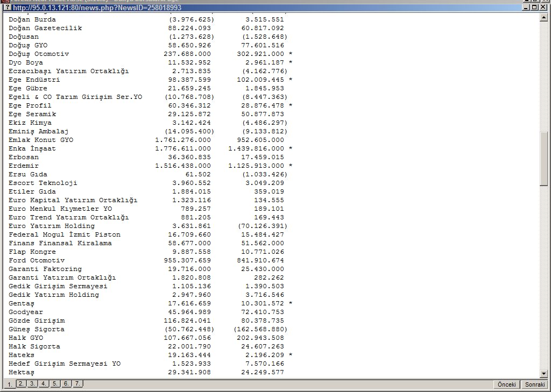
Task: Click the Ege Profil row name
Action: coord(30,106)
